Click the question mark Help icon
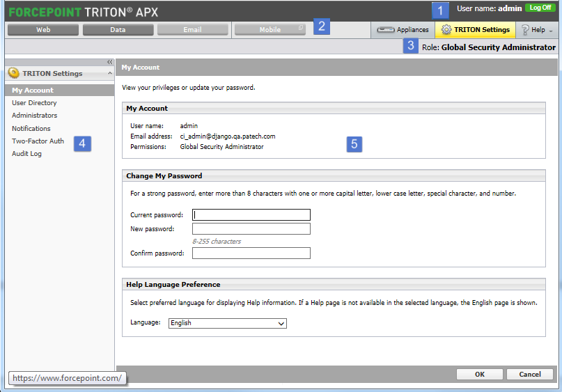The height and width of the screenshot is (392, 562). click(x=525, y=30)
